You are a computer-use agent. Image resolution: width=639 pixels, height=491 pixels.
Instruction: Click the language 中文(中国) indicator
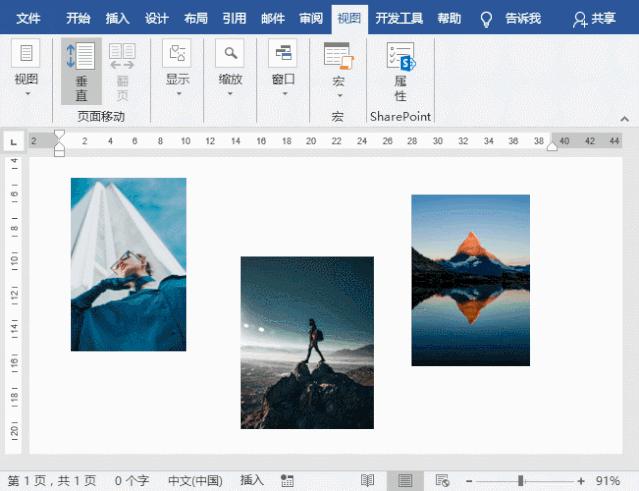point(195,481)
